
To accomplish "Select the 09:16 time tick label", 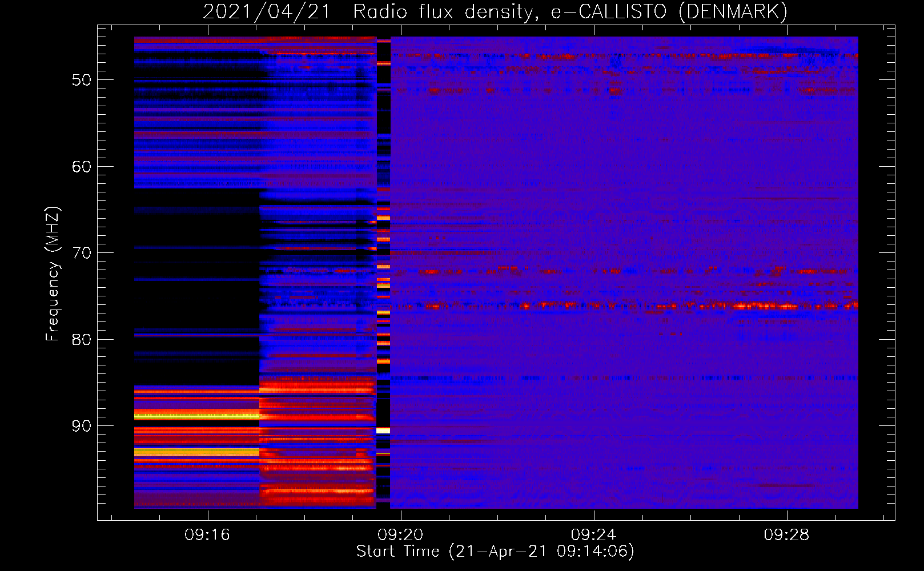I will 207,534.
